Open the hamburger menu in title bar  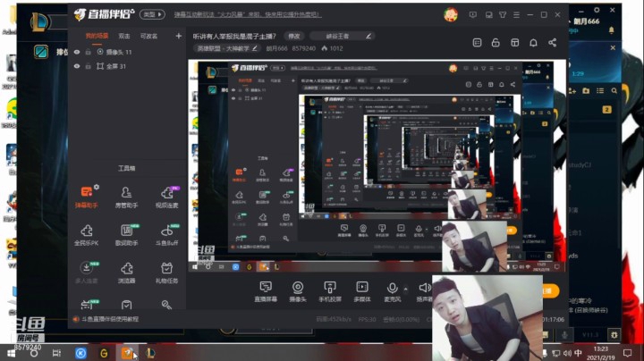pos(516,15)
